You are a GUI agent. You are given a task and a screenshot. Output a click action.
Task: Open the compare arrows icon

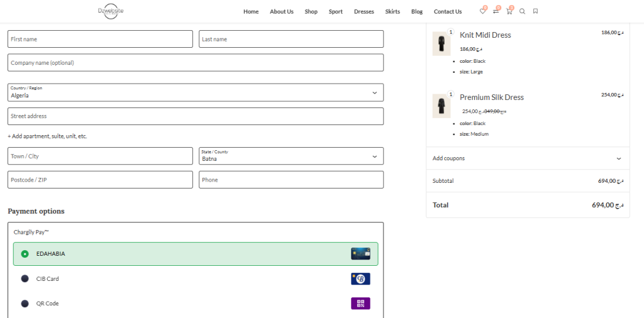(x=496, y=11)
